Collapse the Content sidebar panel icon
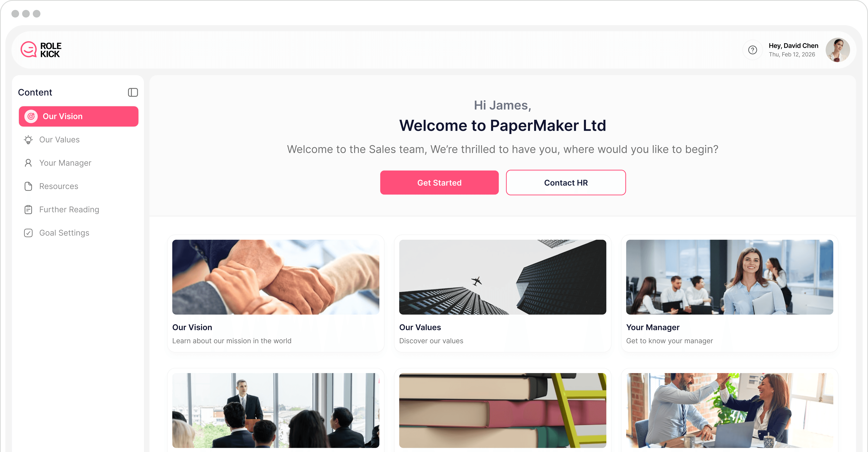Viewport: 868px width, 452px height. (x=133, y=92)
